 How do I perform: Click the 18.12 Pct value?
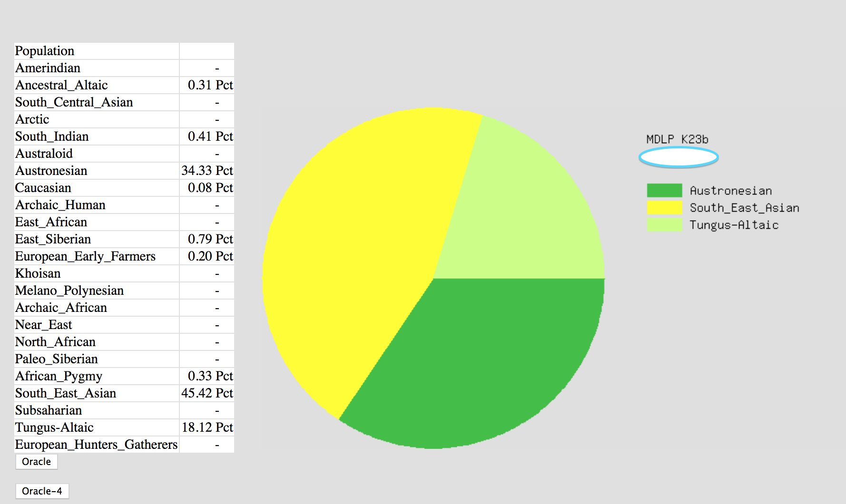tap(207, 427)
